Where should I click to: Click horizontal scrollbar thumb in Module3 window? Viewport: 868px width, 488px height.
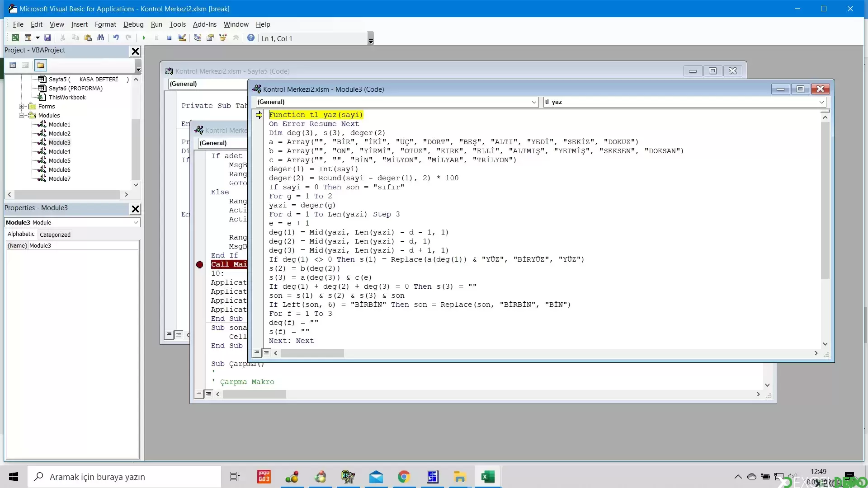pos(312,353)
